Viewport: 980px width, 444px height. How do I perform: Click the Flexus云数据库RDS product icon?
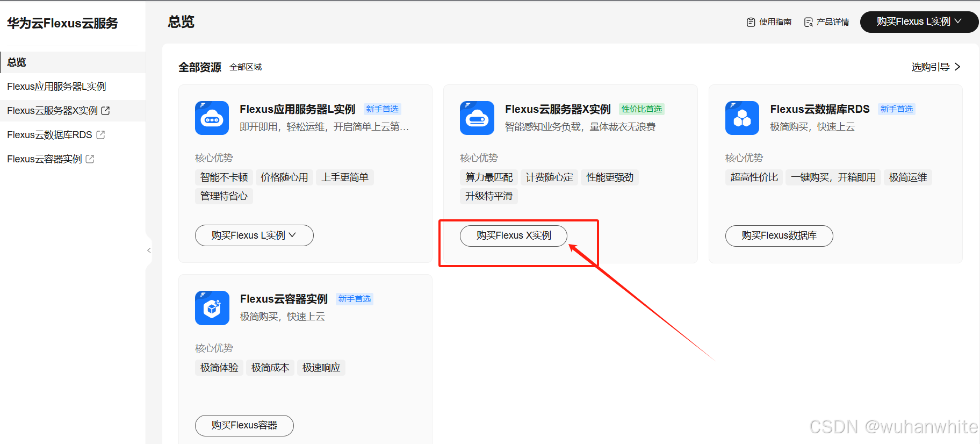[742, 118]
